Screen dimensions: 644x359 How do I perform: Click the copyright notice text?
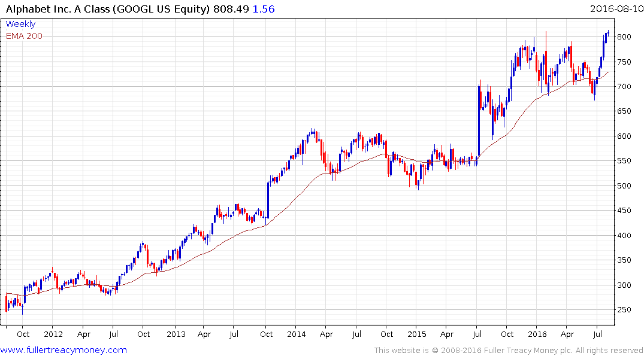coord(509,351)
